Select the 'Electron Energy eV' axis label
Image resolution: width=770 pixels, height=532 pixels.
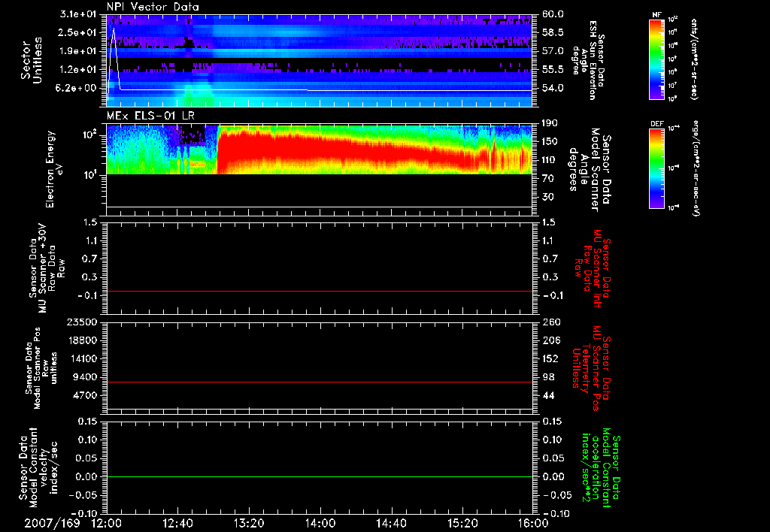click(x=53, y=169)
